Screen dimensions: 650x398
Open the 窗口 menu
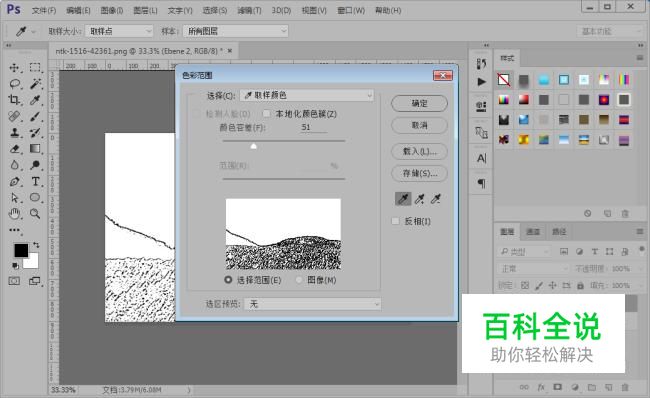pyautogui.click(x=351, y=10)
